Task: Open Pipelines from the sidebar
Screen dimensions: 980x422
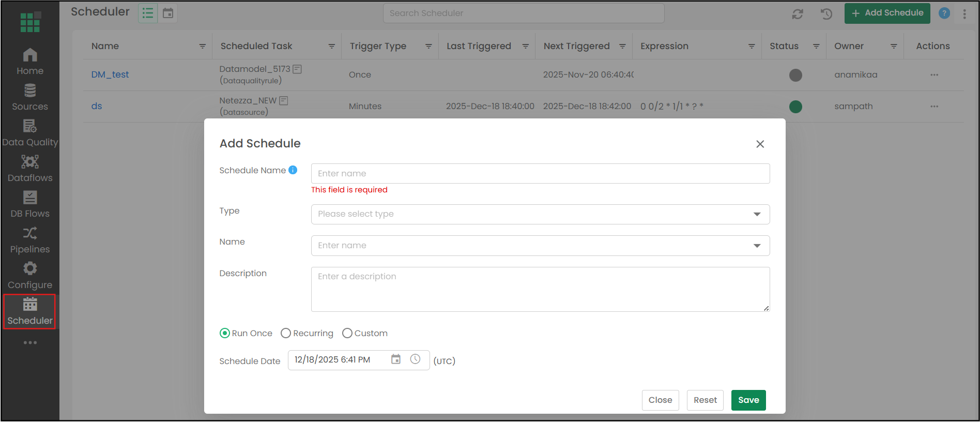Action: (30, 240)
